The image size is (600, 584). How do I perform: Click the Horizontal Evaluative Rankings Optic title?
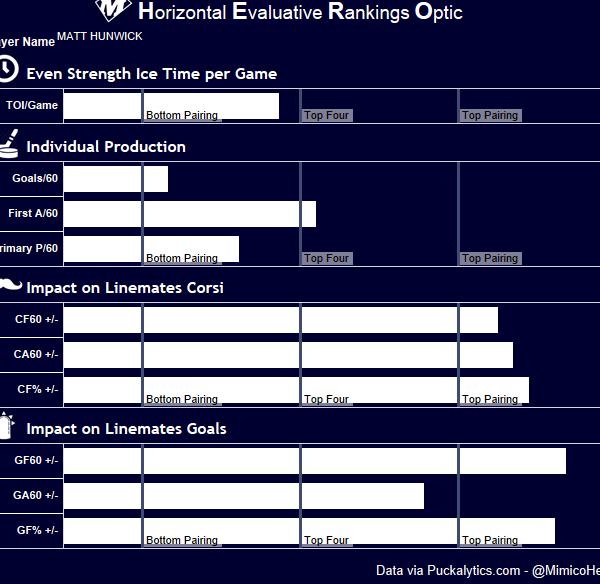[300, 12]
